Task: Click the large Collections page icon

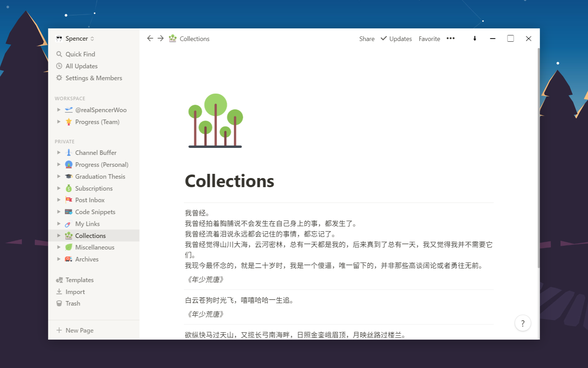Action: point(216,121)
